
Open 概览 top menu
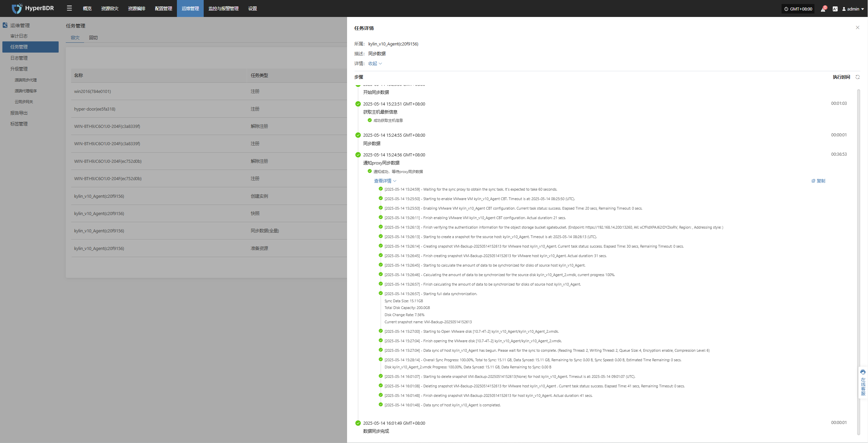(87, 8)
